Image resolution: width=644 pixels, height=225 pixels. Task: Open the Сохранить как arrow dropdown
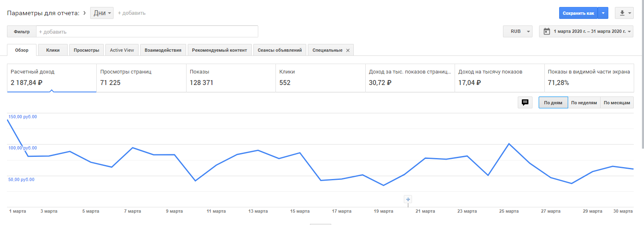[603, 13]
